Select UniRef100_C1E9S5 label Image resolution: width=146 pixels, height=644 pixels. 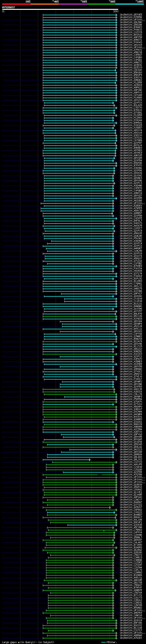pyautogui.click(x=131, y=218)
